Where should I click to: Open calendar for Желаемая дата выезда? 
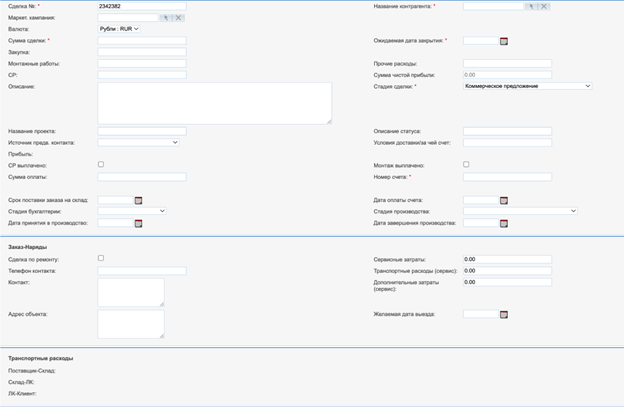point(504,314)
